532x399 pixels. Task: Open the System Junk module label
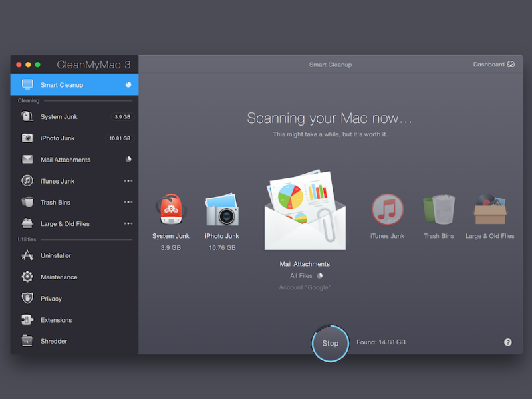[59, 117]
